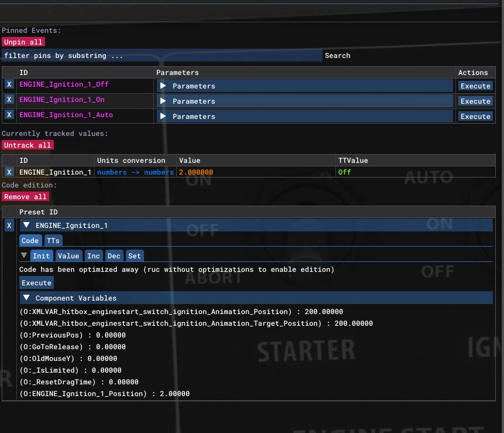Click the filter pins by substring field
The height and width of the screenshot is (433, 504).
pyautogui.click(x=161, y=56)
